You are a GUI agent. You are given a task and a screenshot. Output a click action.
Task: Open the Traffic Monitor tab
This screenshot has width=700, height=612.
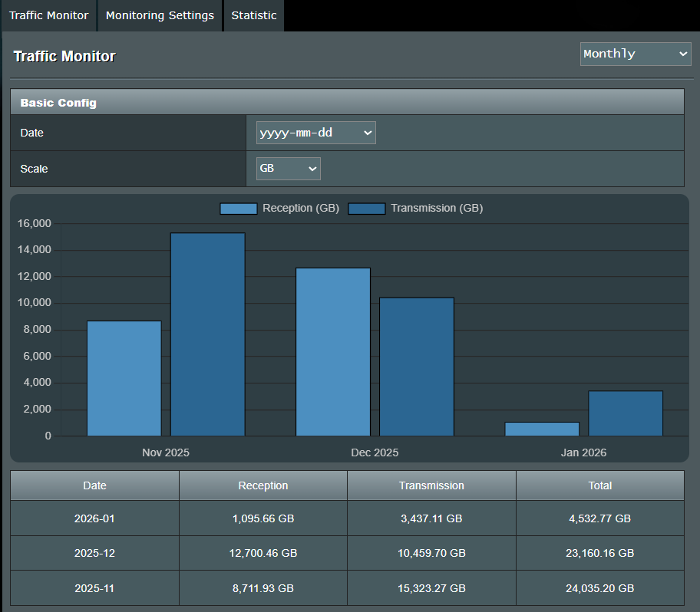tap(48, 15)
